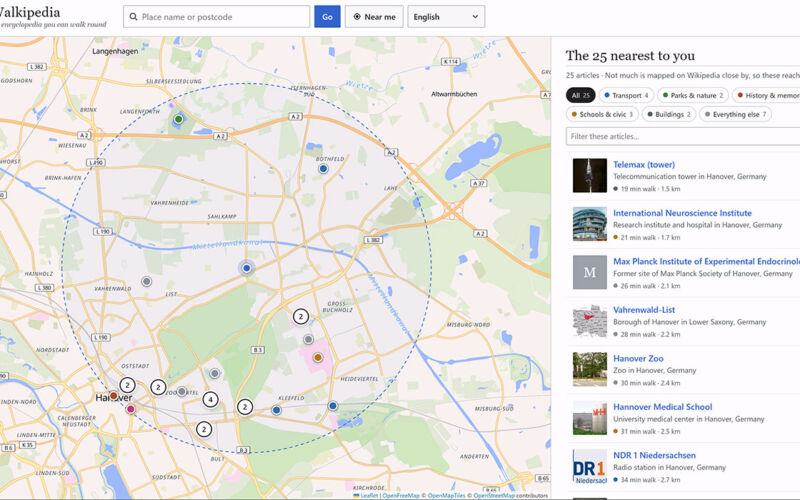
Task: Click the Hanover Zoo thumbnail
Action: (590, 369)
